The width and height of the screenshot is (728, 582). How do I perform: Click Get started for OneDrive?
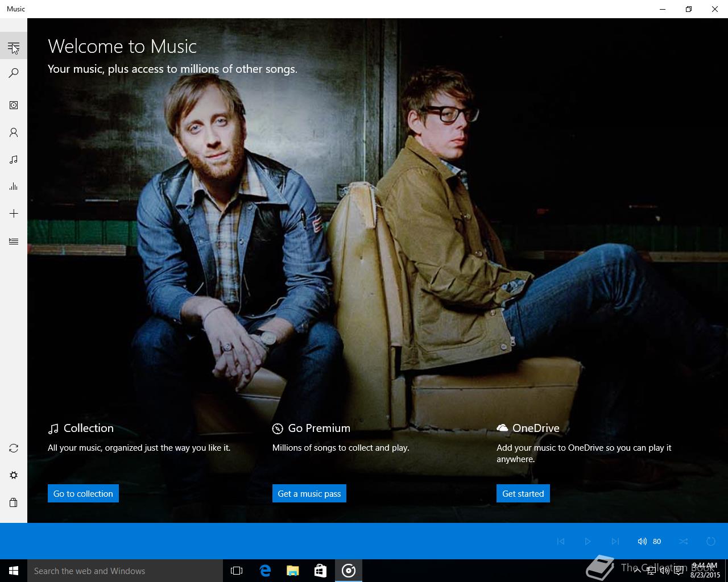coord(523,493)
